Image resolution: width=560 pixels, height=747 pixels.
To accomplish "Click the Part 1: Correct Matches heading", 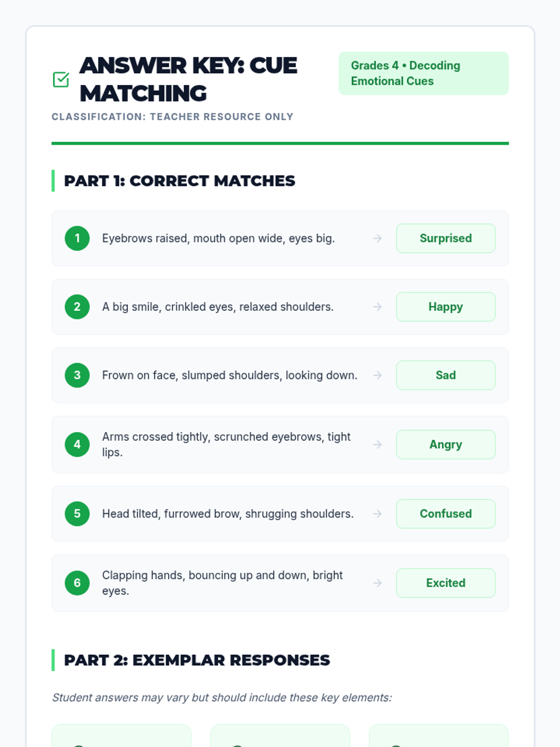I will (180, 181).
